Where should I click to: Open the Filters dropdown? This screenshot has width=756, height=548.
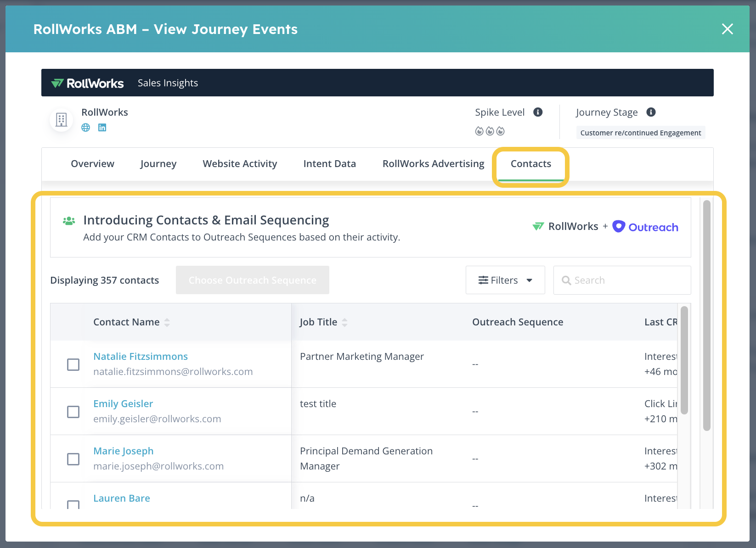pyautogui.click(x=505, y=280)
